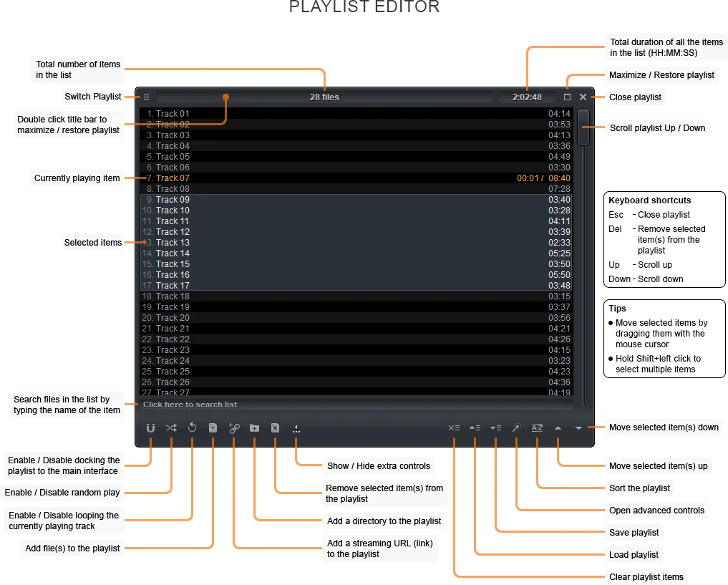
Task: Click Add a directory folder icon
Action: click(x=254, y=428)
